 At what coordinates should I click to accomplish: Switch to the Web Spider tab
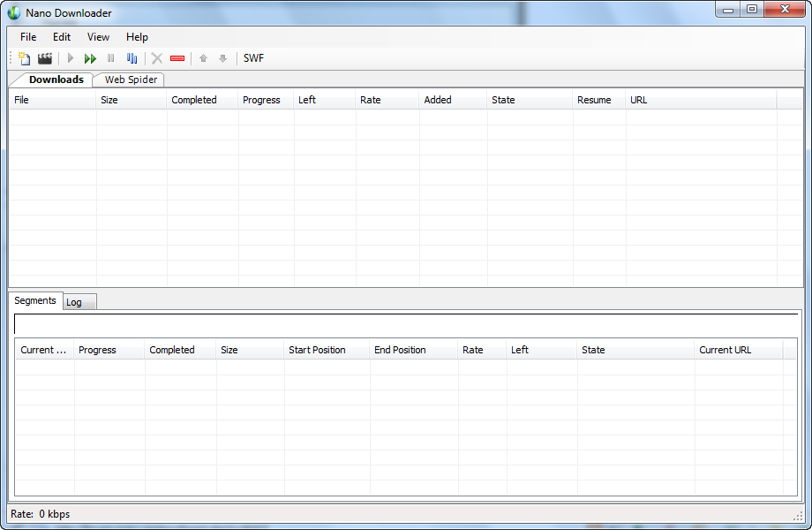coord(131,79)
